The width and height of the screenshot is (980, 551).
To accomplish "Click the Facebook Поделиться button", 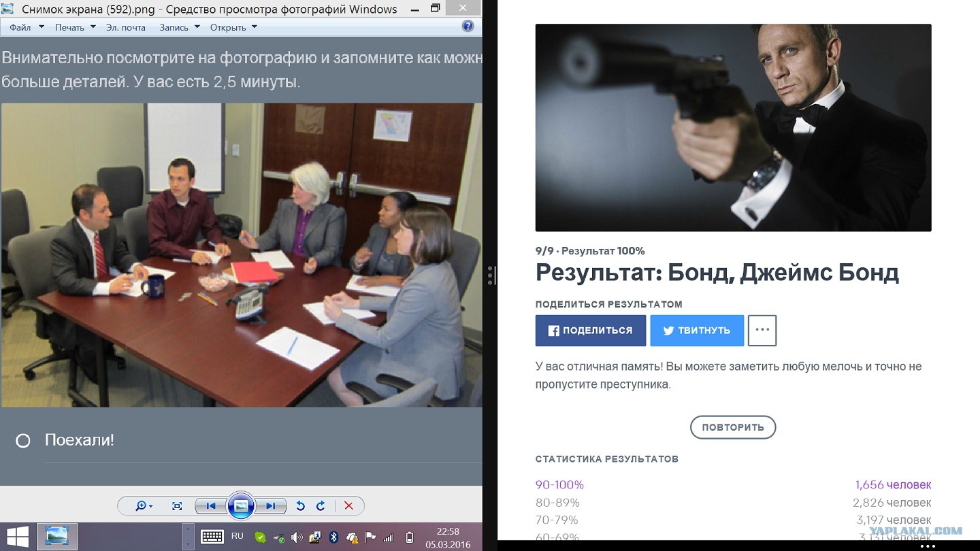I will [x=590, y=331].
